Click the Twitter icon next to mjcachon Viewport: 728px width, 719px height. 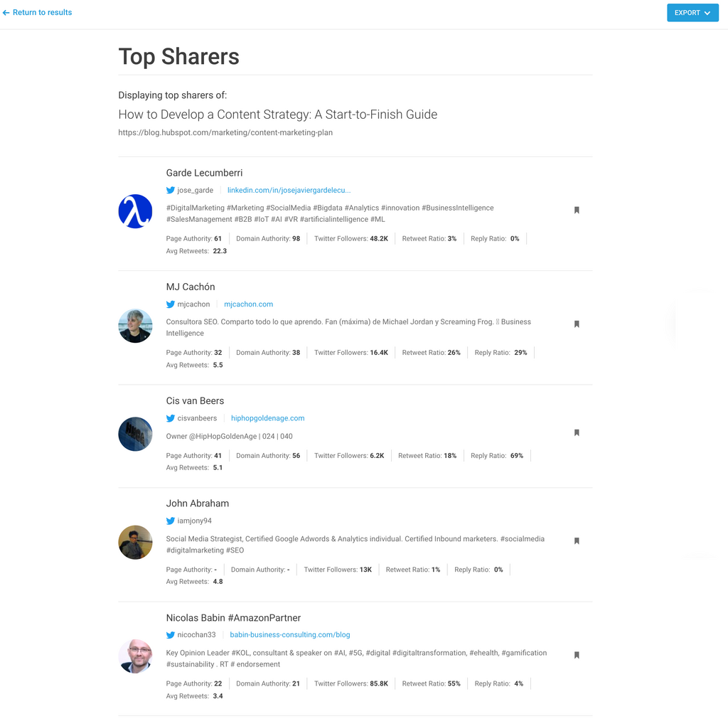pos(171,304)
